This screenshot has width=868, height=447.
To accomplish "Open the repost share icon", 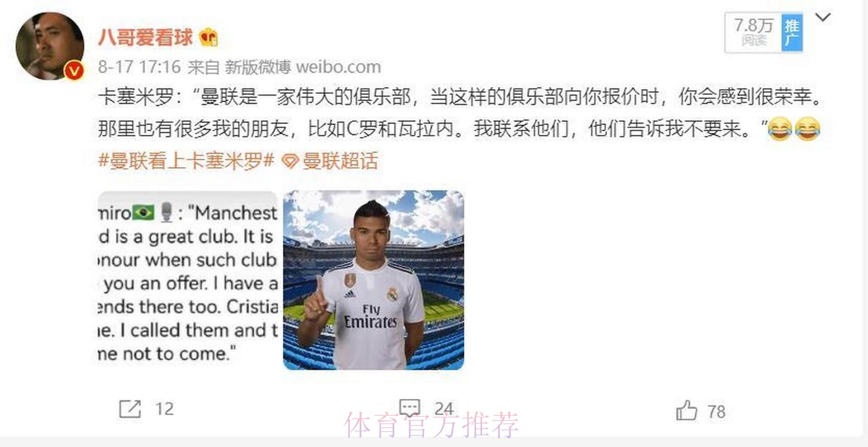I will tap(130, 410).
